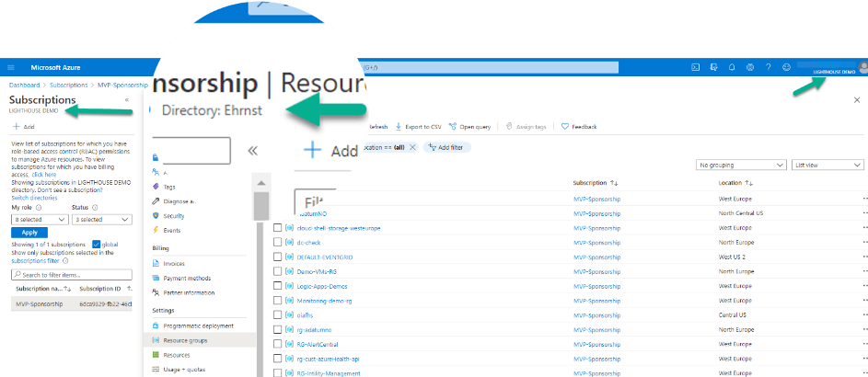Click the Status info icon
The height and width of the screenshot is (377, 868).
tap(95, 208)
